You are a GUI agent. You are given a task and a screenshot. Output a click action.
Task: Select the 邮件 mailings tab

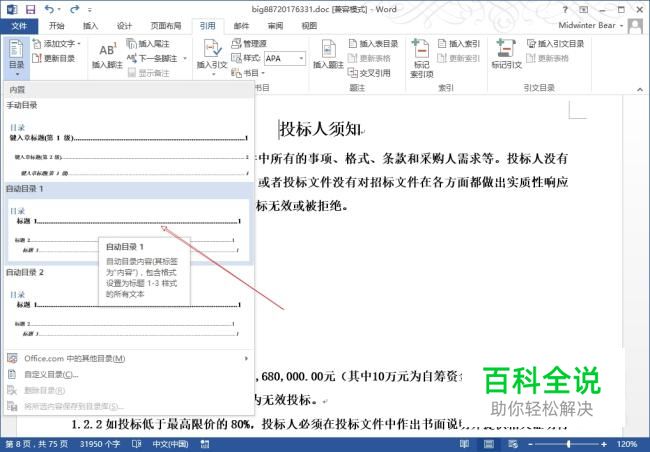[x=241, y=26]
